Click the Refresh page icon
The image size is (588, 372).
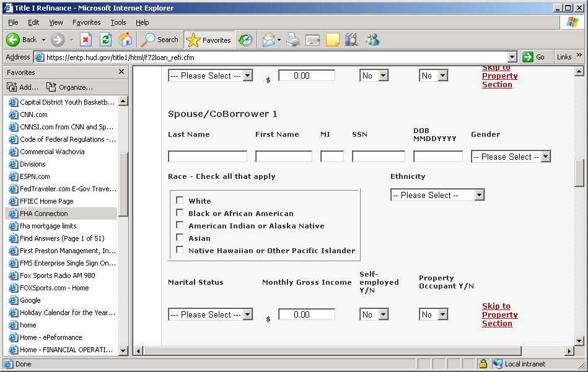point(105,40)
